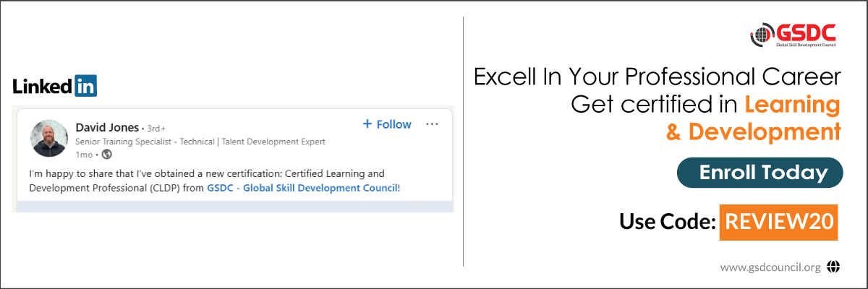This screenshot has height=289, width=868.
Task: Visit the www.gsdcouncil.org website link
Action: [x=770, y=267]
